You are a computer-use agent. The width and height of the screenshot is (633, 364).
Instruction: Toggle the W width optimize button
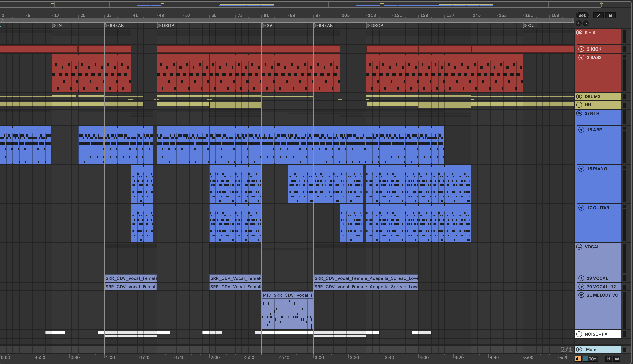click(617, 359)
